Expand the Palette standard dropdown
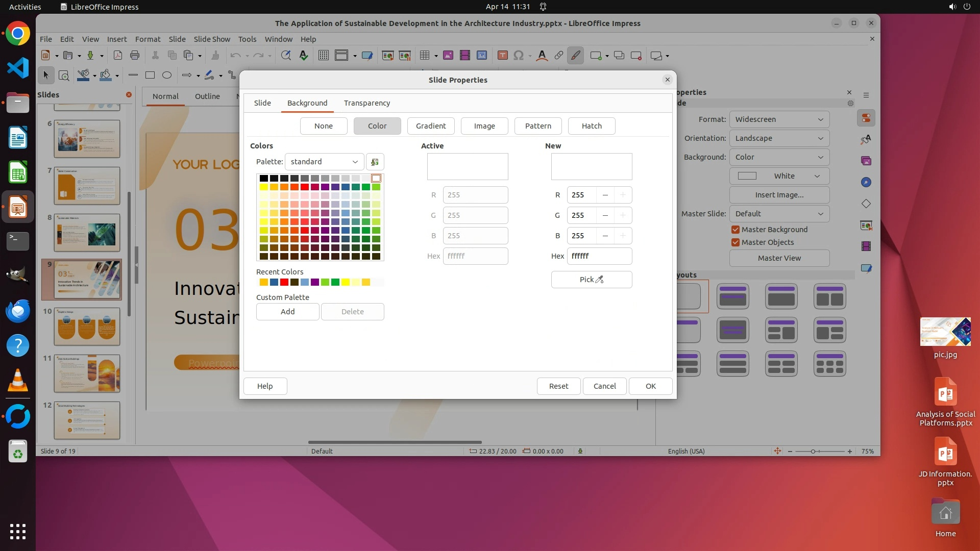980x551 pixels. coord(324,162)
